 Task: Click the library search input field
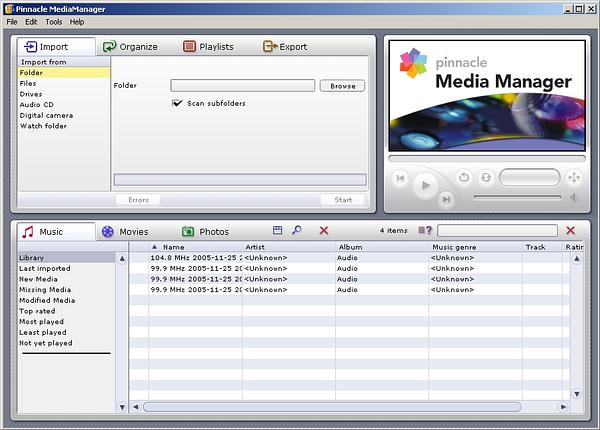[x=497, y=231]
